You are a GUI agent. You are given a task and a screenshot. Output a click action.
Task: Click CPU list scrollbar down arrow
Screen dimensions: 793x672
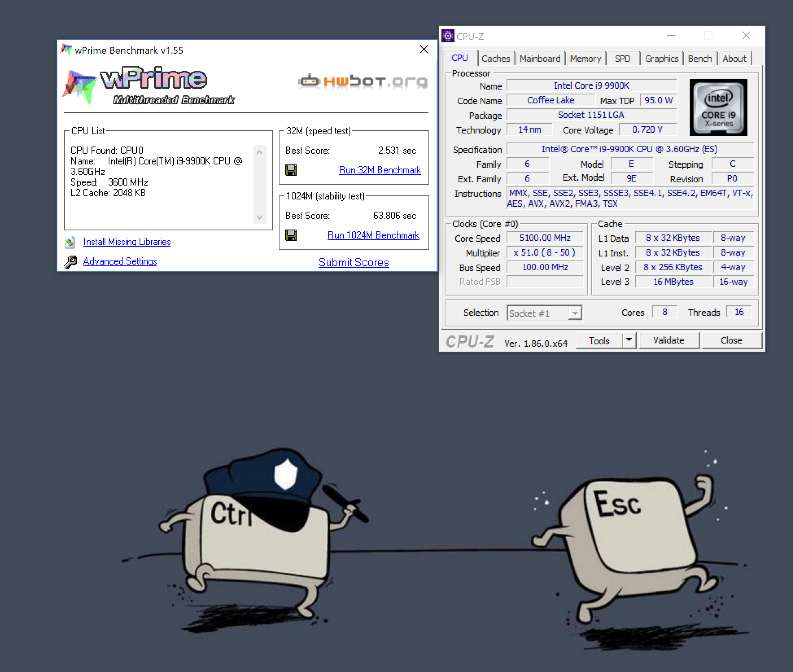coord(260,217)
